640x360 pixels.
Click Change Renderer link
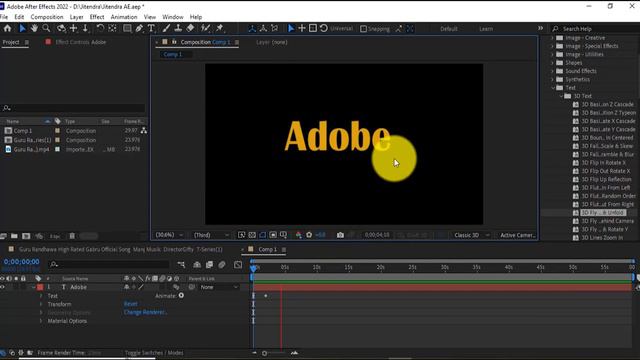(145, 312)
